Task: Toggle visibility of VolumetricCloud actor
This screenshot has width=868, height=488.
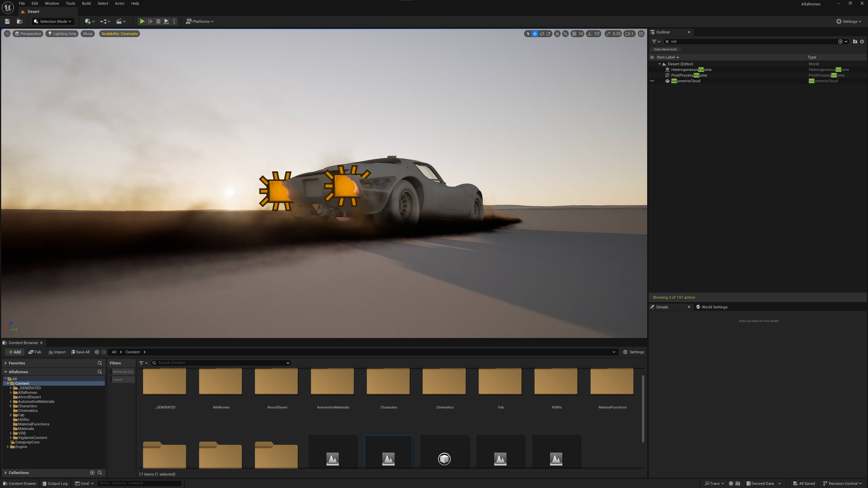Action: point(652,81)
